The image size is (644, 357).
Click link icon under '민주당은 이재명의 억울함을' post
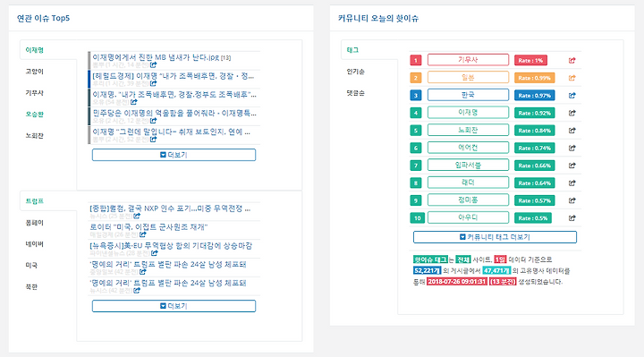153,121
